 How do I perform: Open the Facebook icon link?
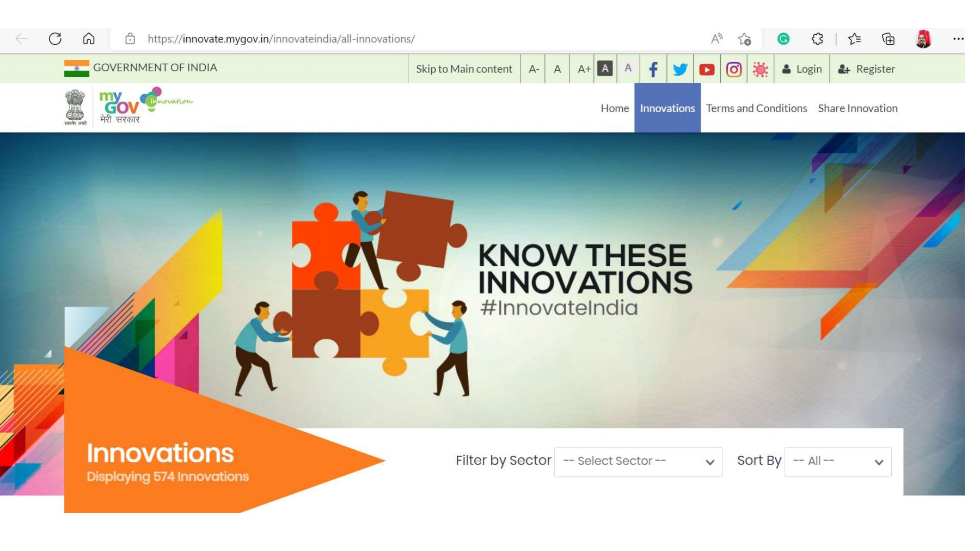pos(653,69)
